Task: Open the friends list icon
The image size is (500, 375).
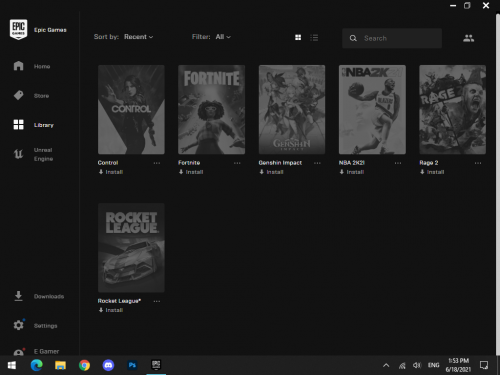Action: pyautogui.click(x=468, y=38)
